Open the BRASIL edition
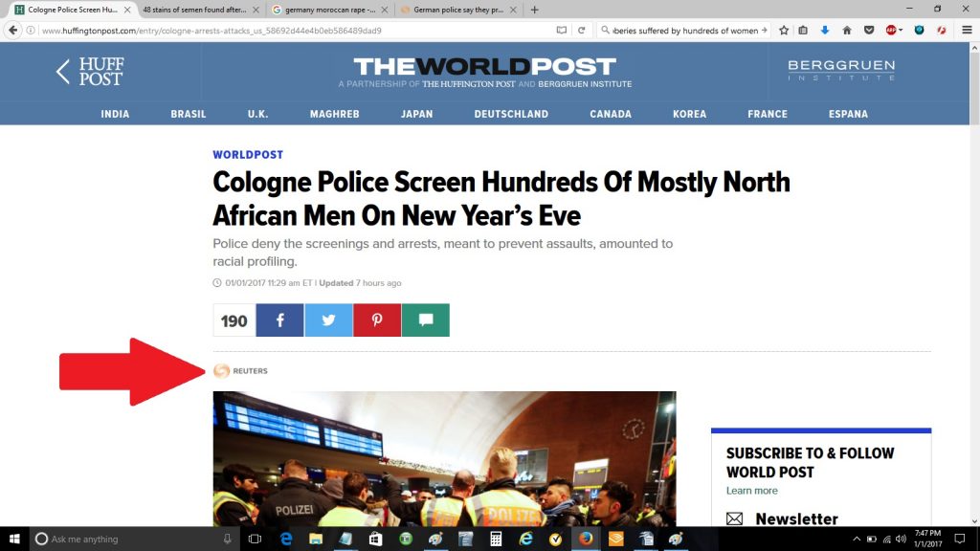The height and width of the screenshot is (551, 980). point(189,114)
